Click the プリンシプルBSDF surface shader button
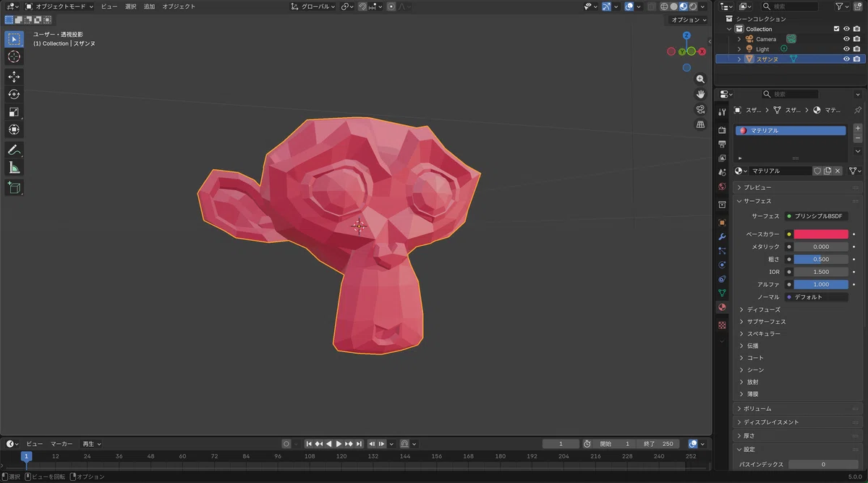The height and width of the screenshot is (483, 868). click(x=816, y=216)
